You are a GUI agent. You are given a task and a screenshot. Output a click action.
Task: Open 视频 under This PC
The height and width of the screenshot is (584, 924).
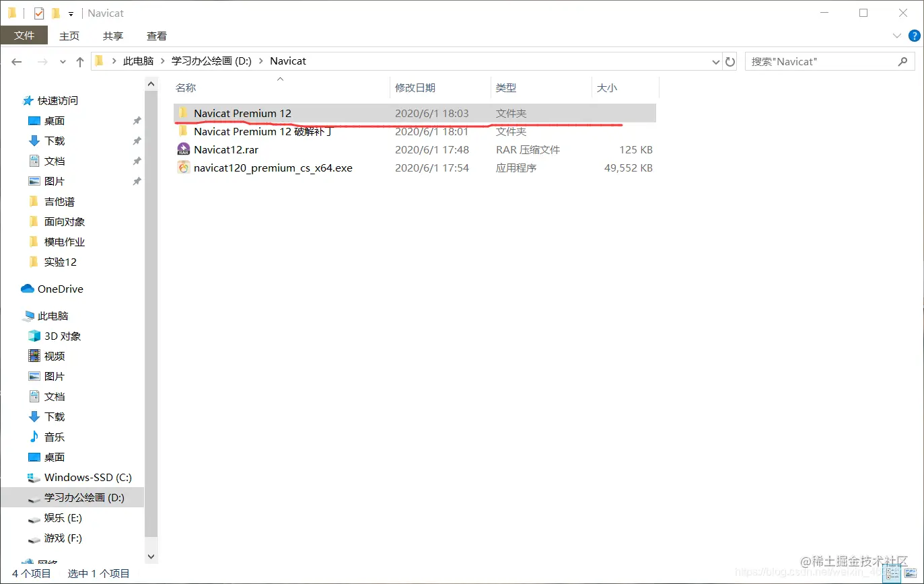(x=55, y=357)
